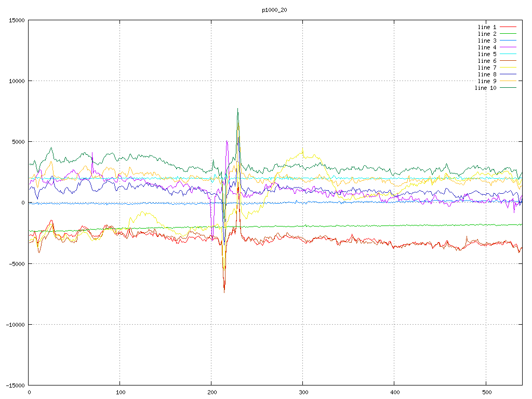This screenshot has width=532, height=399.
Task: Click the chart title p1000_20
Action: click(x=274, y=10)
